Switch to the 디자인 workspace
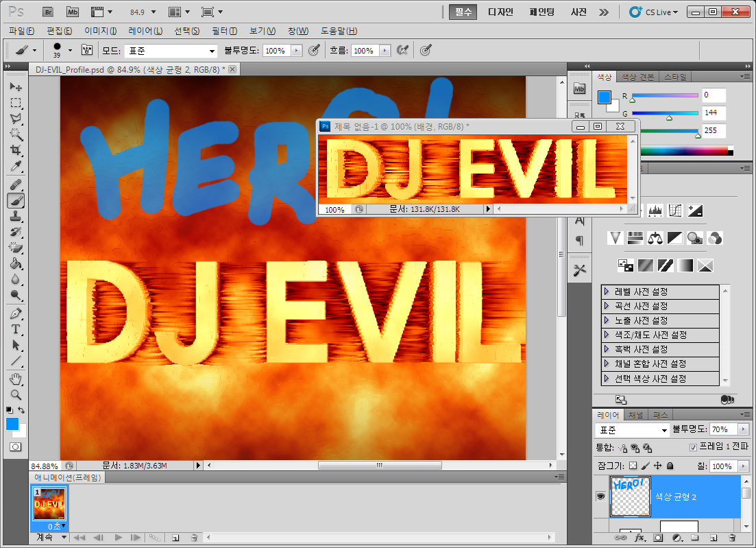The image size is (756, 548). click(x=500, y=12)
